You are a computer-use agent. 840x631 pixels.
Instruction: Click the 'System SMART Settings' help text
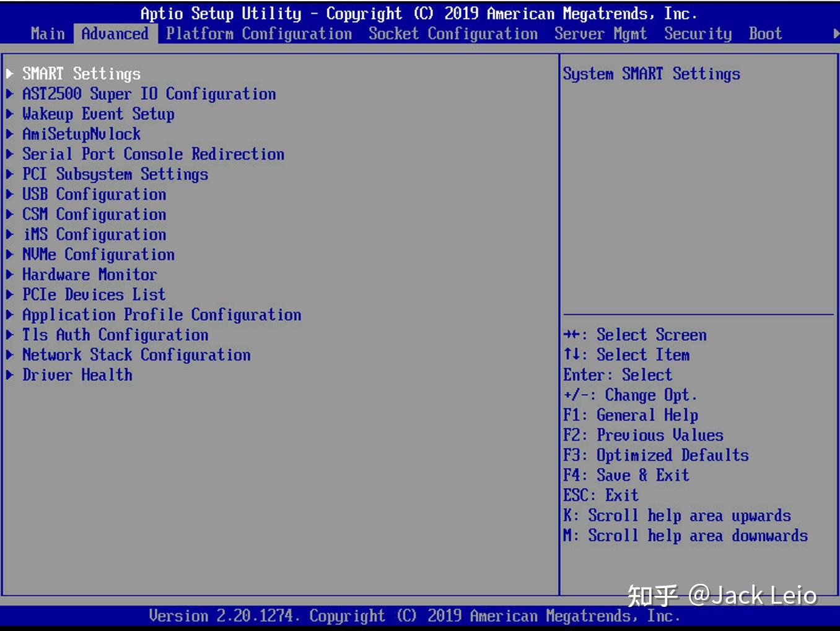coord(652,74)
